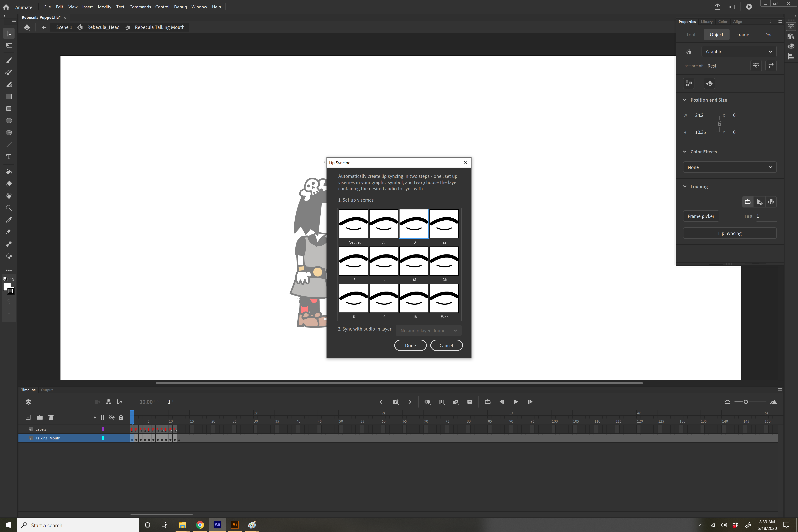Switch to the Output tab
The width and height of the screenshot is (798, 532).
[47, 389]
